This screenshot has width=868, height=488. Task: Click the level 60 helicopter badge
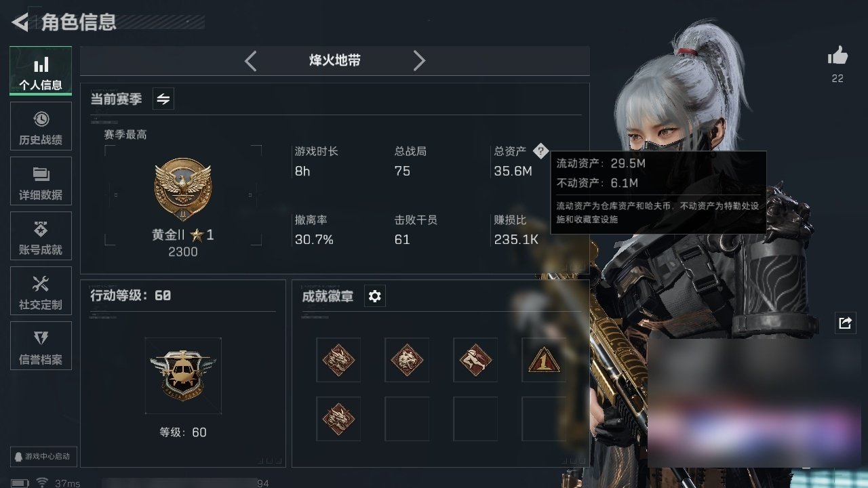click(x=183, y=375)
